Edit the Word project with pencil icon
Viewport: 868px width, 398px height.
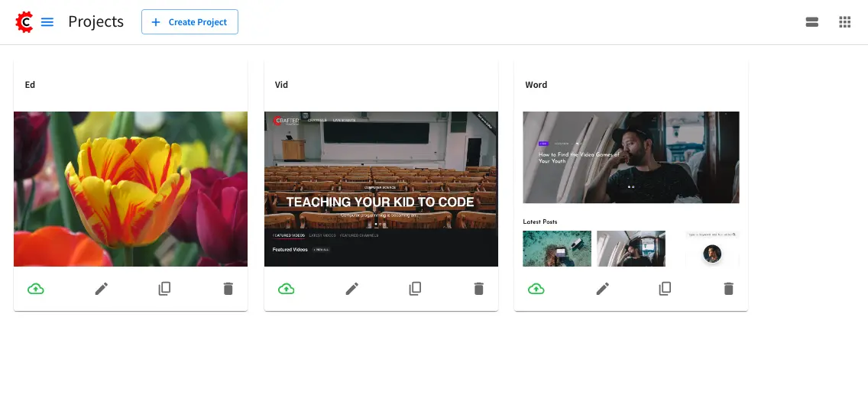pyautogui.click(x=602, y=289)
